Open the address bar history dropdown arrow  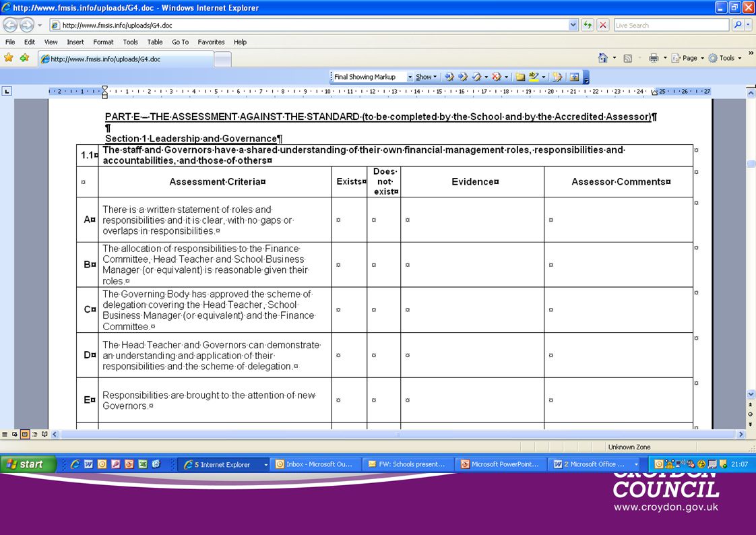pos(573,25)
